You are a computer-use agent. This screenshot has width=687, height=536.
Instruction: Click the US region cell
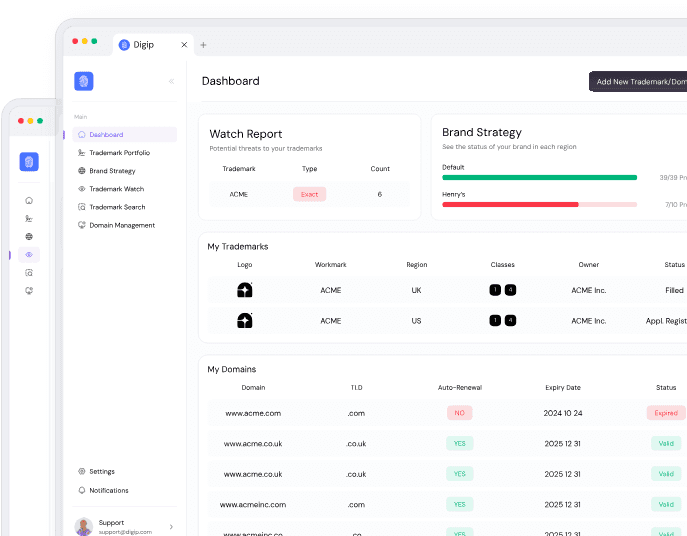(x=416, y=321)
